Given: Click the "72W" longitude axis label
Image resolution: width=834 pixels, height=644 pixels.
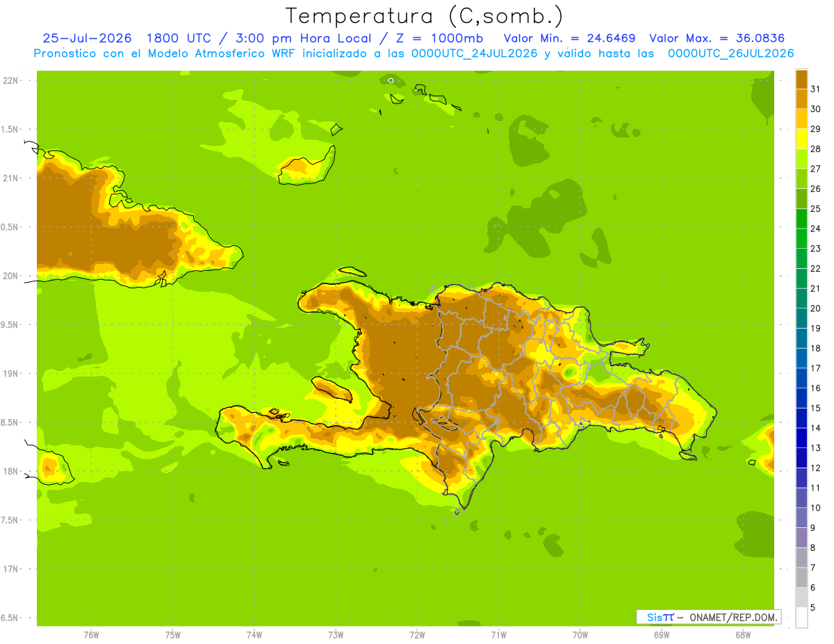Looking at the screenshot, I should (x=417, y=635).
